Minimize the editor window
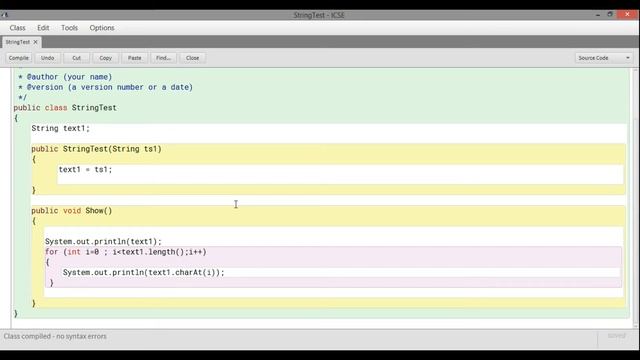 [x=598, y=15]
